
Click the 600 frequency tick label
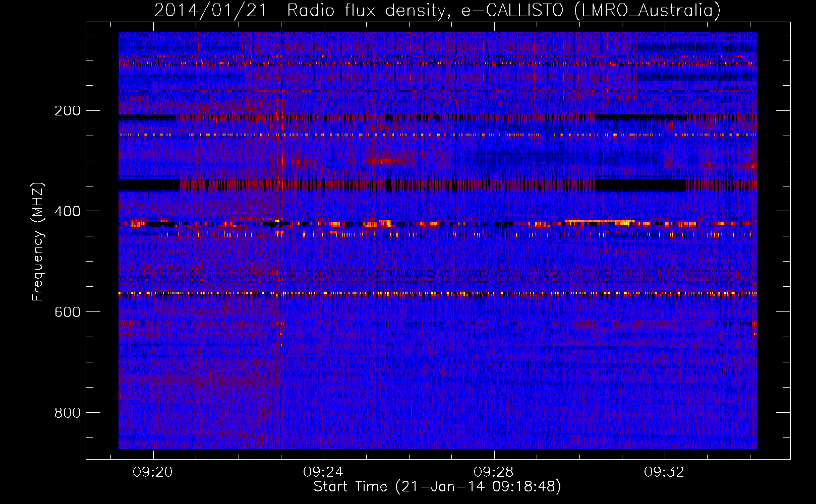tap(68, 312)
